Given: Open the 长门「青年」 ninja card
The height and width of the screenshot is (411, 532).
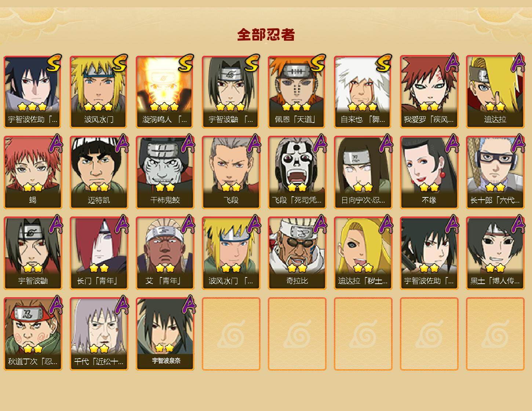Looking at the screenshot, I should (x=99, y=253).
